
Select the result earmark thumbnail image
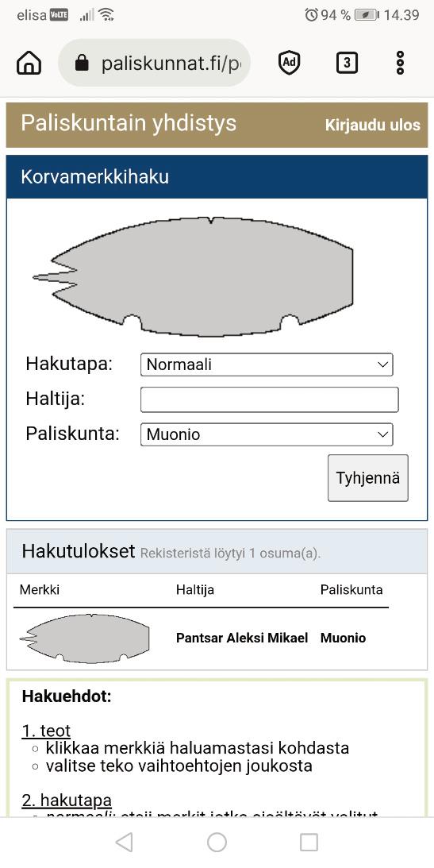pos(85,638)
